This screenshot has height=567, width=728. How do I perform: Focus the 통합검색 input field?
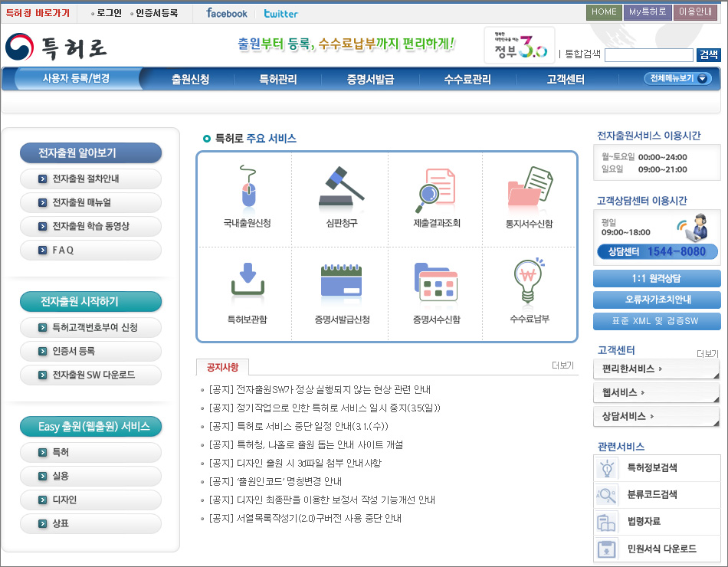pyautogui.click(x=649, y=55)
